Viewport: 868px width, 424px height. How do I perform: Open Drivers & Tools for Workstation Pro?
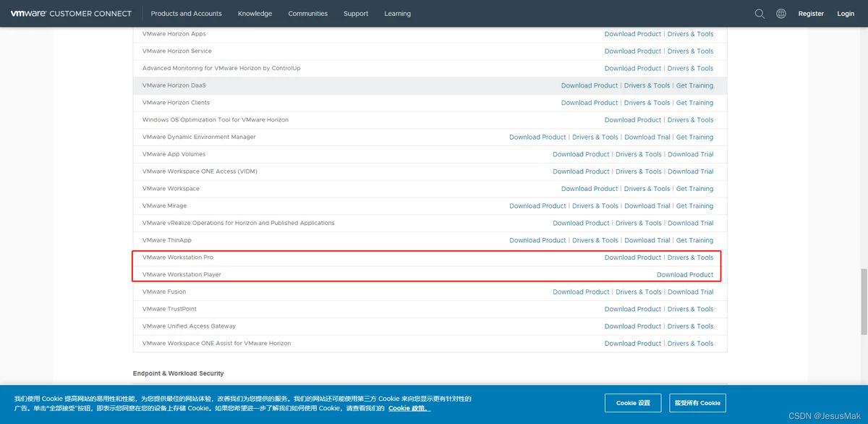pos(690,258)
